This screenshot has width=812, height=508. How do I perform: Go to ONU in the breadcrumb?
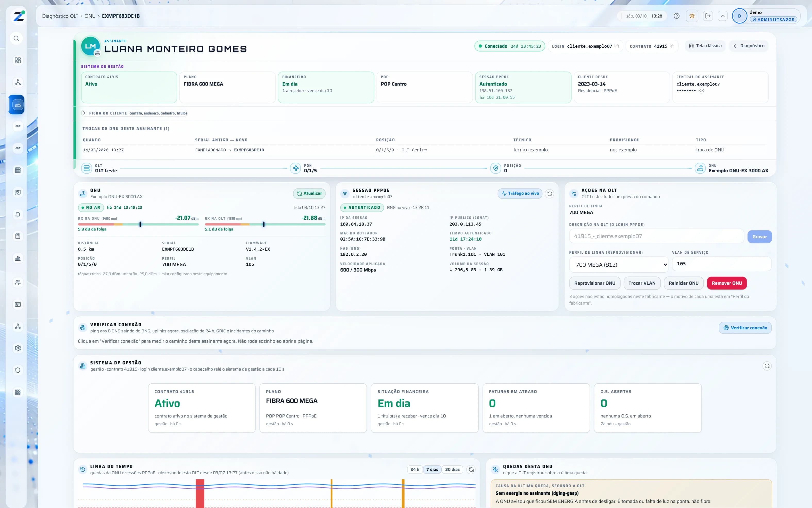[x=90, y=16]
